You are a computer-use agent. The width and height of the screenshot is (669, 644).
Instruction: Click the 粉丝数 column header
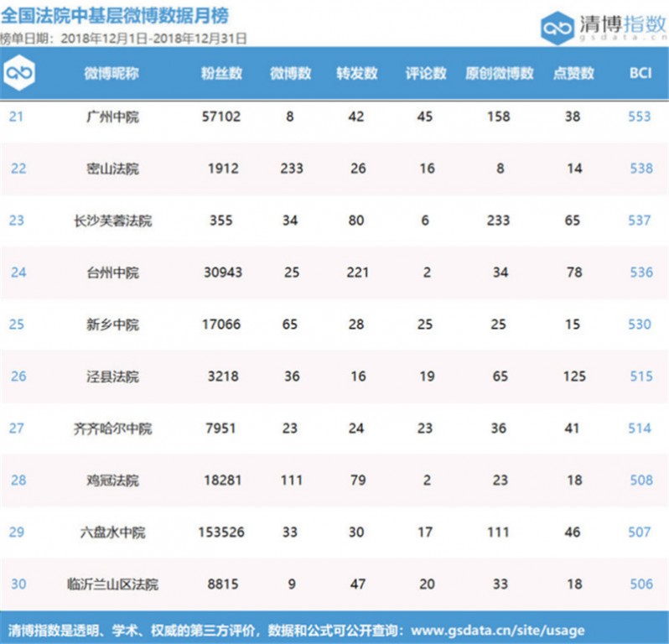click(x=221, y=74)
